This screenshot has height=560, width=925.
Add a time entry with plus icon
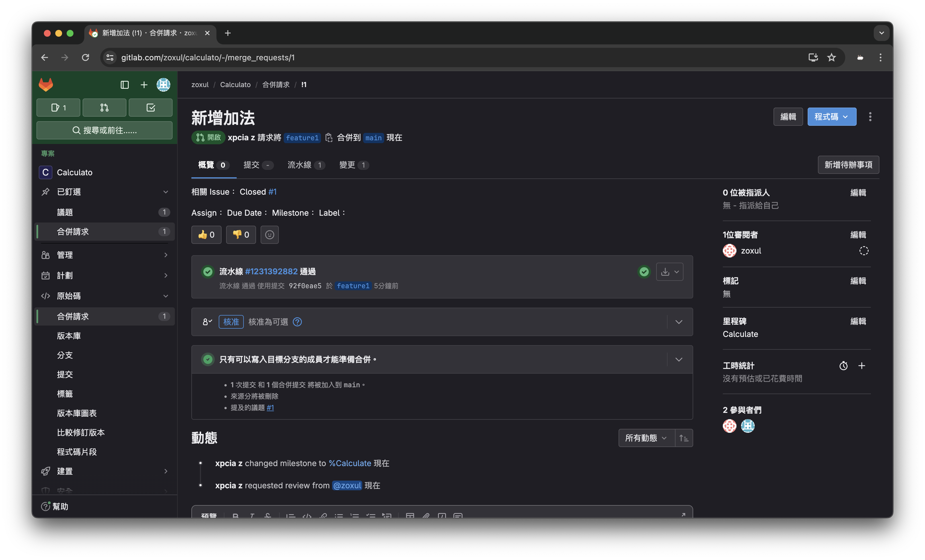click(861, 366)
